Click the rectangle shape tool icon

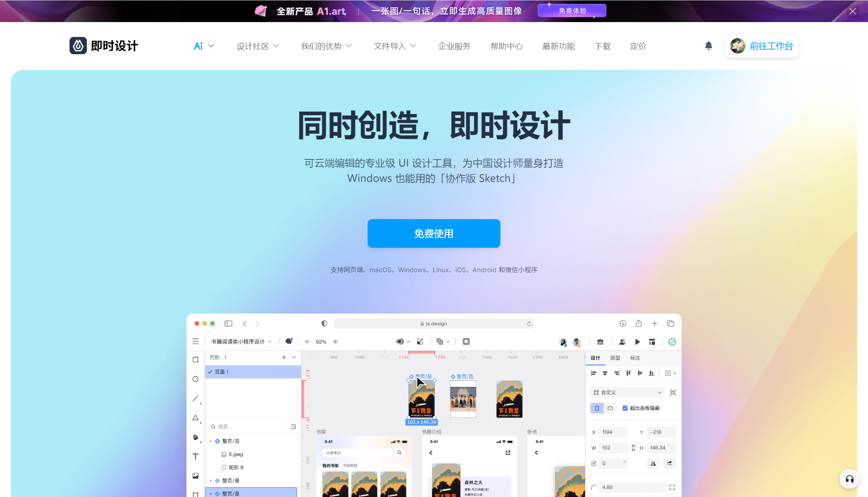pos(196,360)
